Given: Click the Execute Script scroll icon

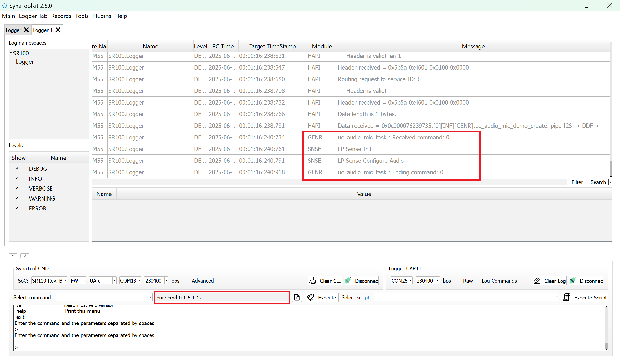Looking at the screenshot, I should coord(567,297).
